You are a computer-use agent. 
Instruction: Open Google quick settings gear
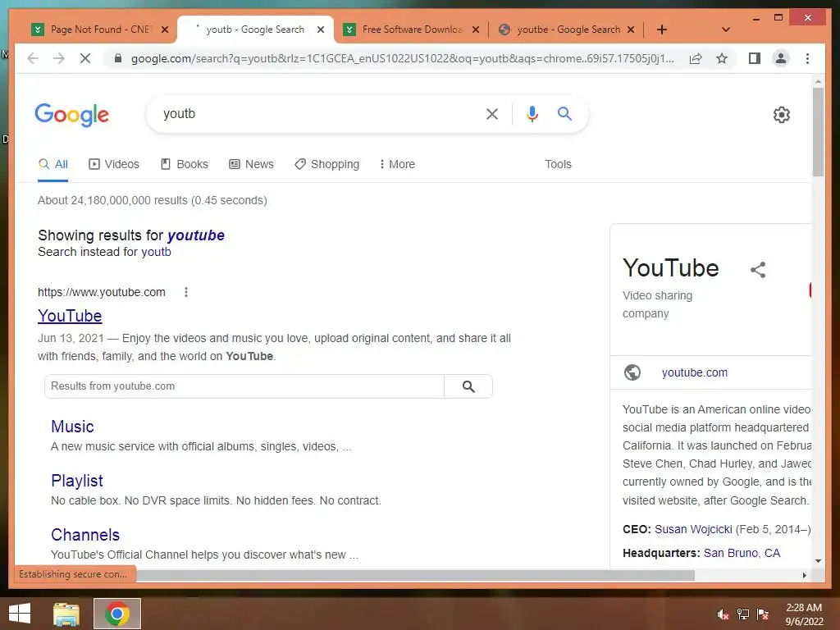click(x=782, y=115)
